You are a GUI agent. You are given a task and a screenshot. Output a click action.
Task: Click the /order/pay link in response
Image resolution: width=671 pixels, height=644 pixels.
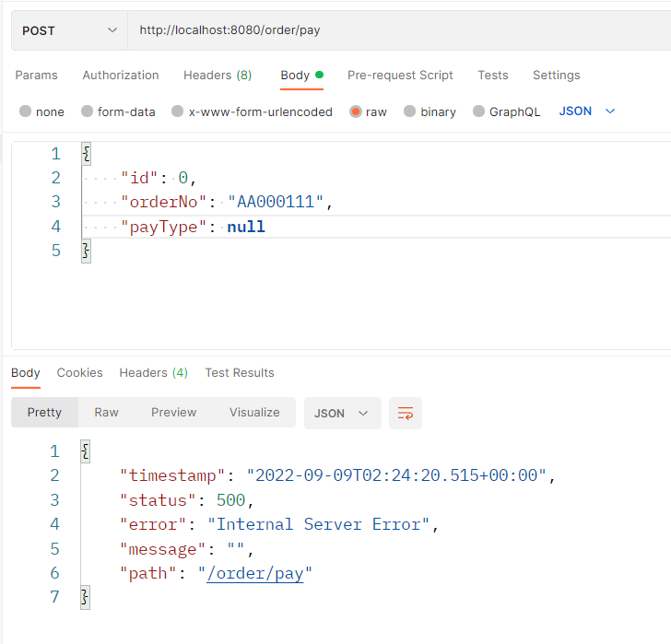pos(259,573)
